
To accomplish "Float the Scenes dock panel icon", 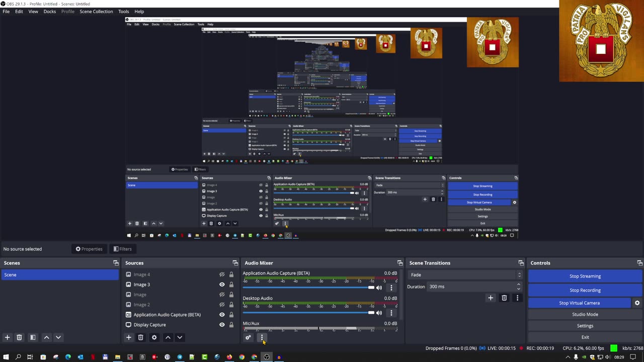I will (116, 263).
